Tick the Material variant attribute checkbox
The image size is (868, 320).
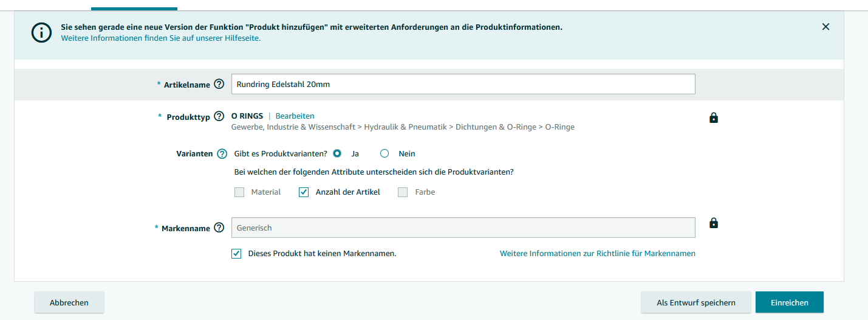click(x=239, y=192)
